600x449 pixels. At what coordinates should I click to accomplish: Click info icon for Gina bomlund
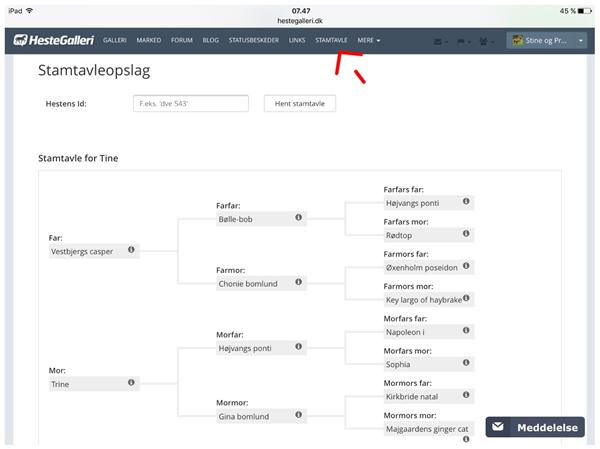(298, 415)
